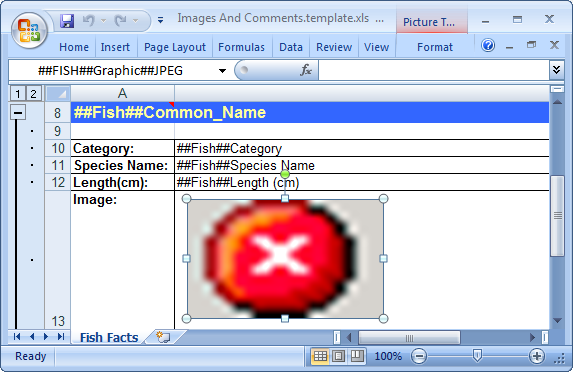Screen dimensions: 573x372
Task: Redo the last undone action
Action: tap(120, 20)
